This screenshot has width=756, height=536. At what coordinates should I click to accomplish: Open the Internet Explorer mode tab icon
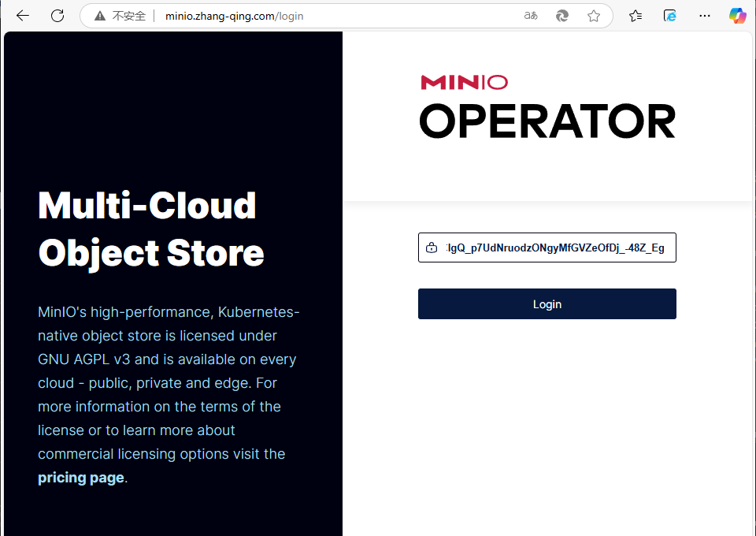669,16
